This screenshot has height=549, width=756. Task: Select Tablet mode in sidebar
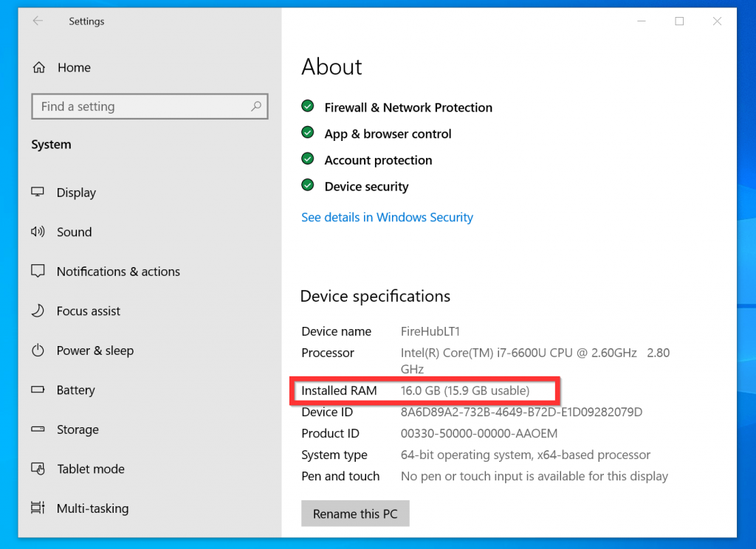click(90, 469)
